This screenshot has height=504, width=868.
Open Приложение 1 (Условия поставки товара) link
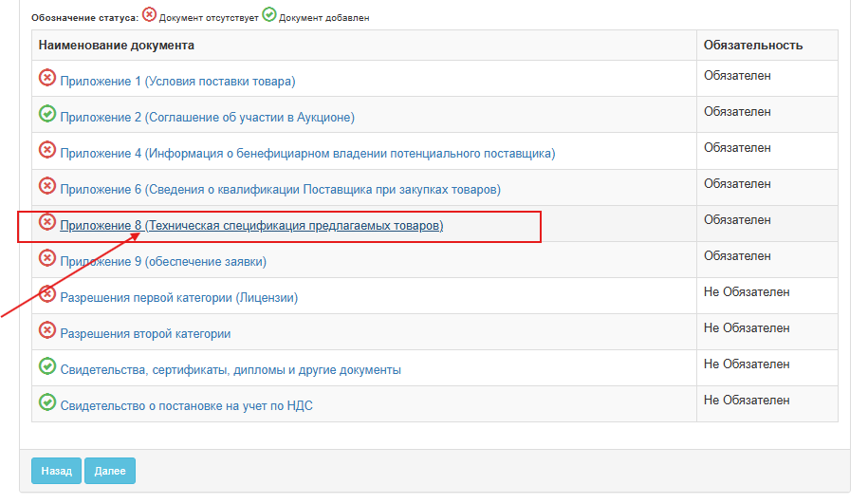[177, 82]
